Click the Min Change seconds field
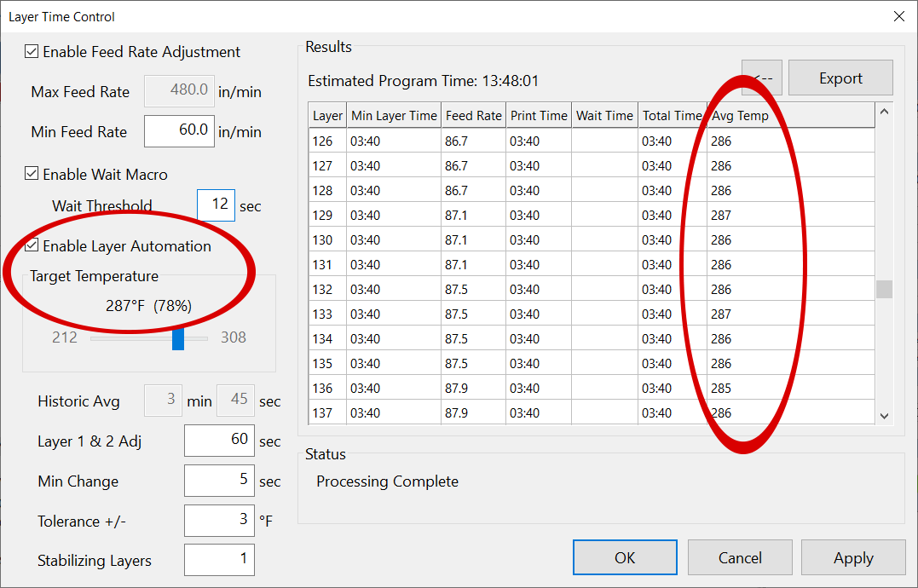The height and width of the screenshot is (588, 918). (219, 481)
